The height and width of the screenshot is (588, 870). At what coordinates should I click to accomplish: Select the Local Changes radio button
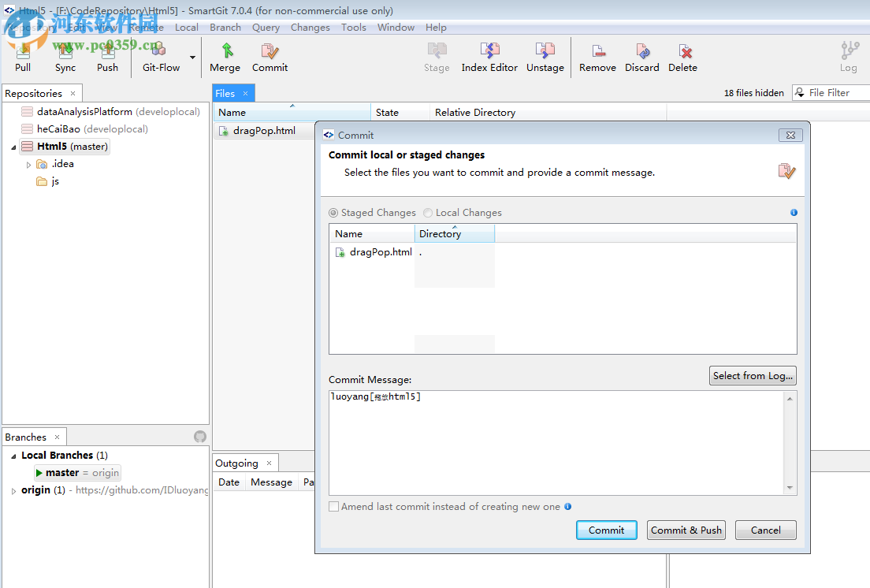pos(428,213)
